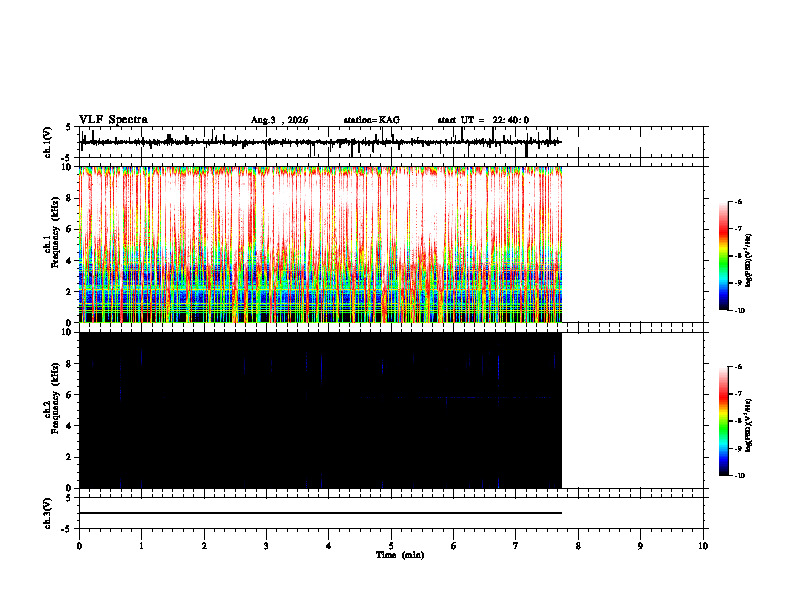The height and width of the screenshot is (612, 792).
Task: Click the 'ch.3(V)' axis label
Action: pyautogui.click(x=47, y=514)
